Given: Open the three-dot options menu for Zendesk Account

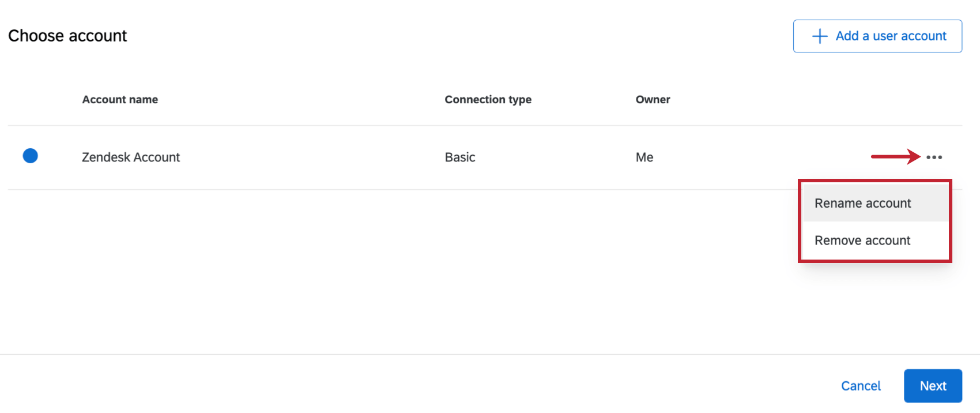Looking at the screenshot, I should [x=934, y=157].
